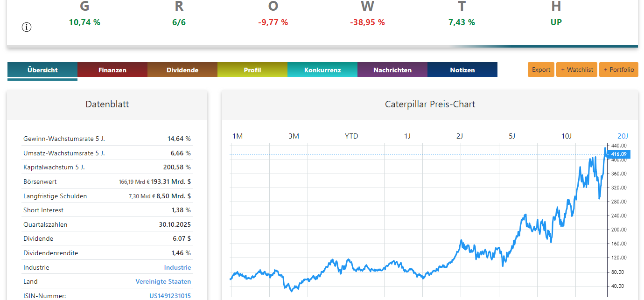Click the 200.00 axis label

point(618,230)
